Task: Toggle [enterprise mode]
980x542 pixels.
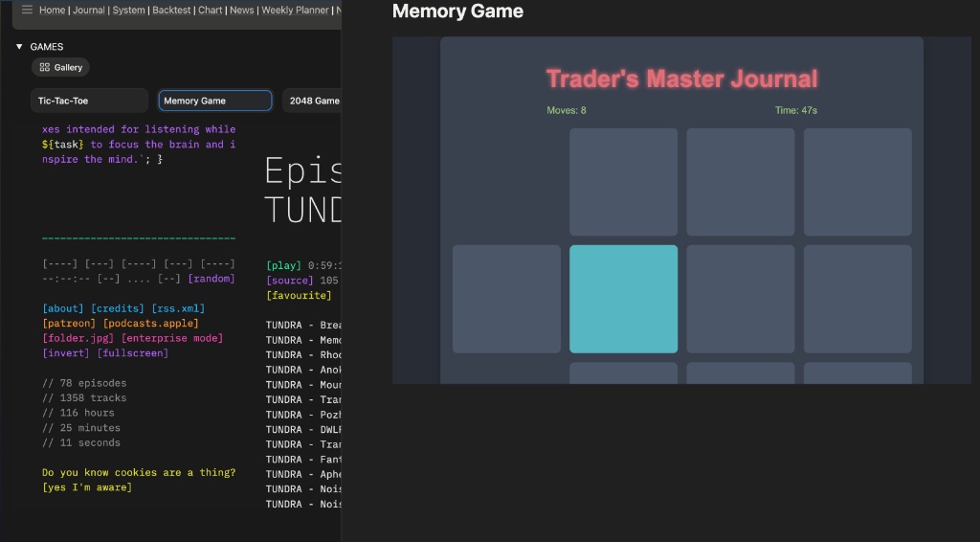Action: 172,338
